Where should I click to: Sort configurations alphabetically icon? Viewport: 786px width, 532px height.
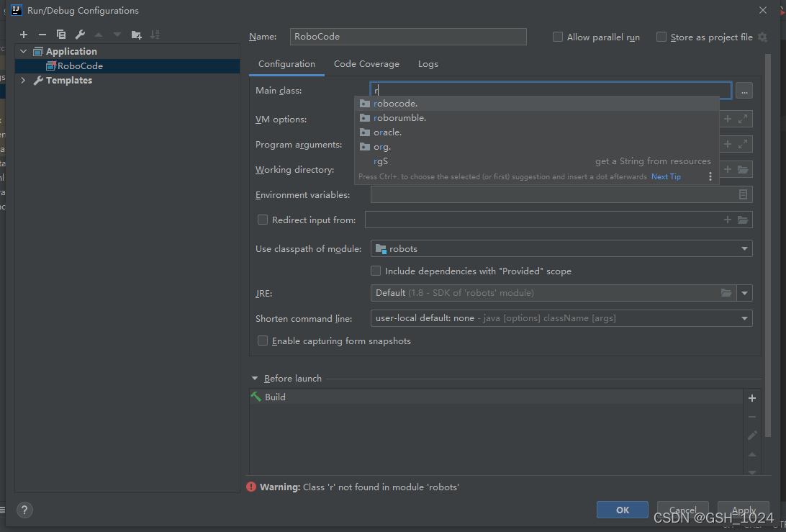(x=155, y=35)
